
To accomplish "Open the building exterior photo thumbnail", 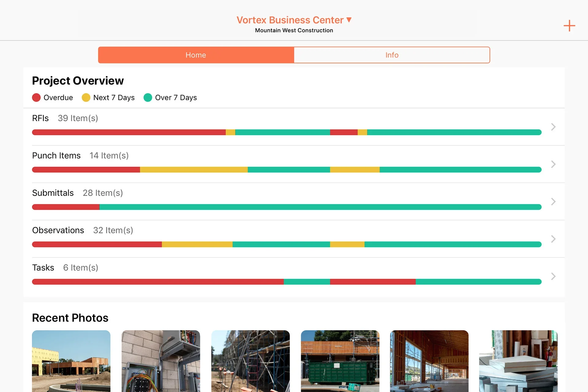I will (71, 361).
